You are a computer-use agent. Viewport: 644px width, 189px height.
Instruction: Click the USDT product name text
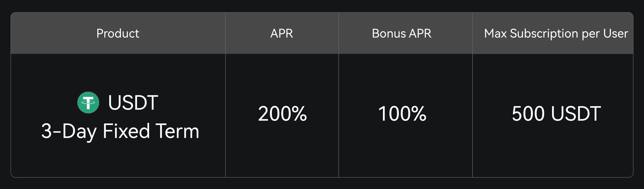(133, 102)
